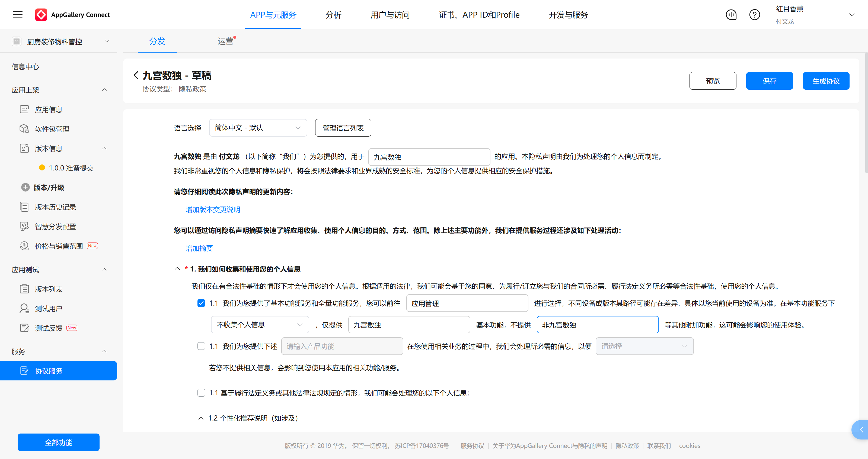
Task: Select version 1.0.0 准备提交
Action: click(71, 167)
